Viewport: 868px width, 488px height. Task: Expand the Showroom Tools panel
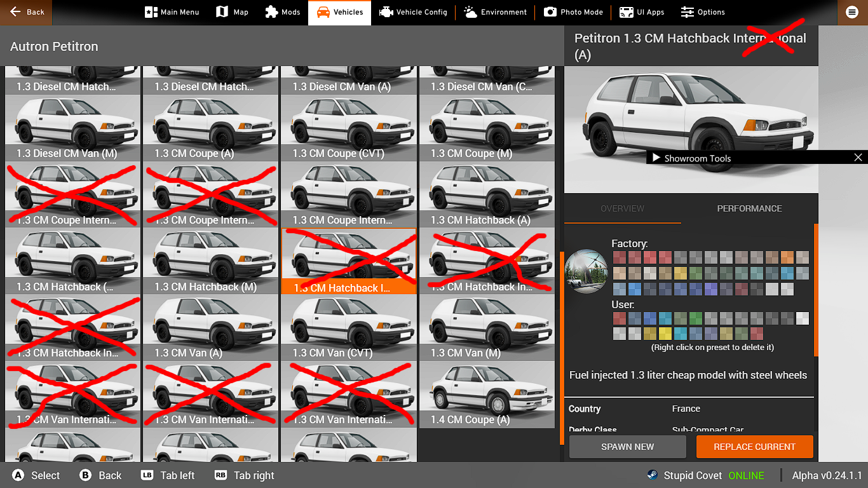pos(656,158)
